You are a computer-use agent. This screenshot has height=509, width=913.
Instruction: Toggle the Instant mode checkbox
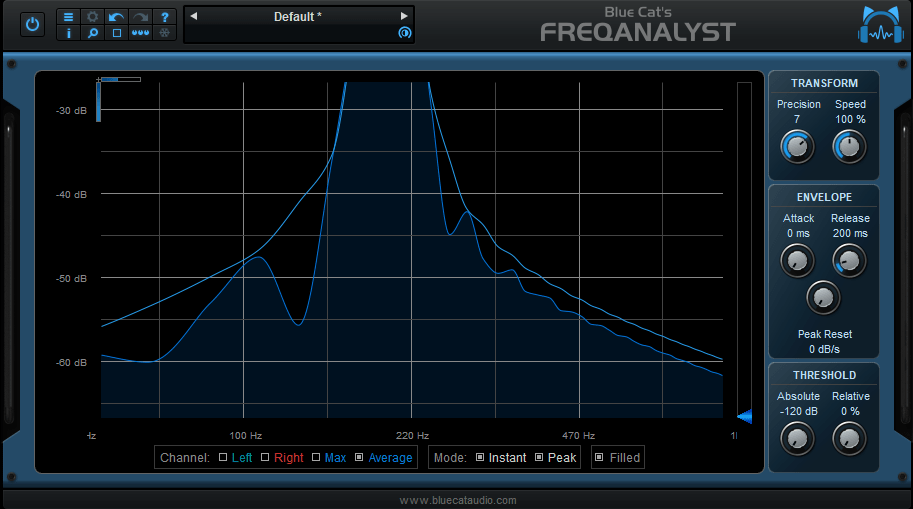point(480,457)
